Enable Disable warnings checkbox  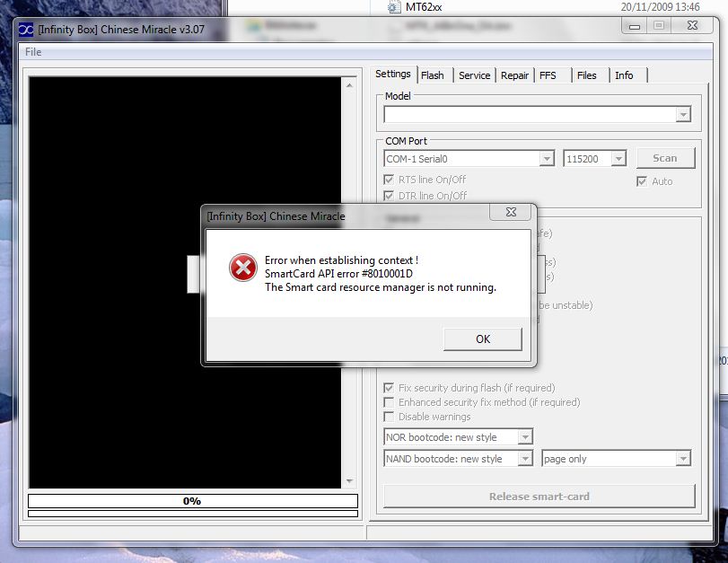pos(389,417)
